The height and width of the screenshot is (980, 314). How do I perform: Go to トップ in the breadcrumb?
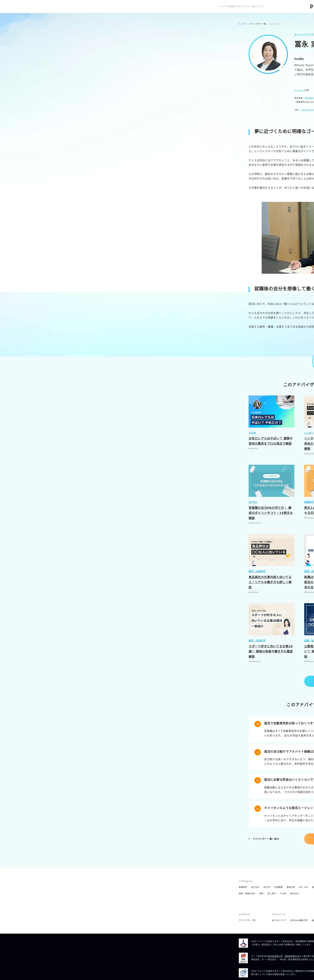pos(242,24)
